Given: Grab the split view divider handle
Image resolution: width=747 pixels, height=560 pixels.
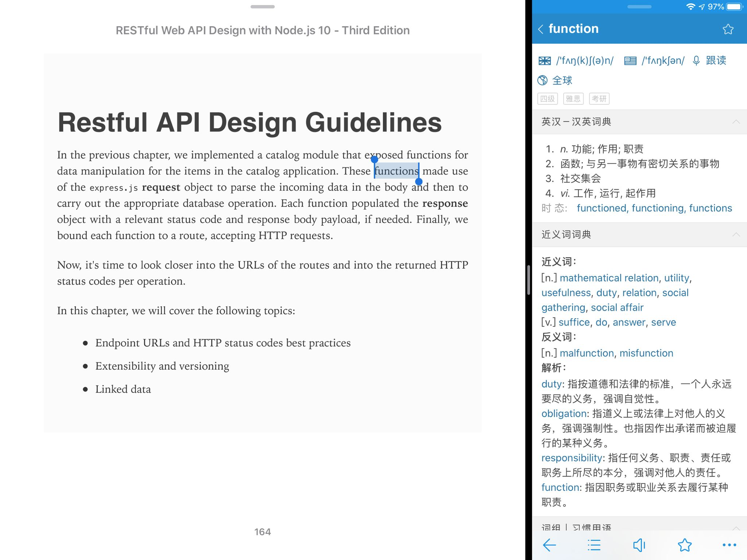Looking at the screenshot, I should pyautogui.click(x=529, y=280).
